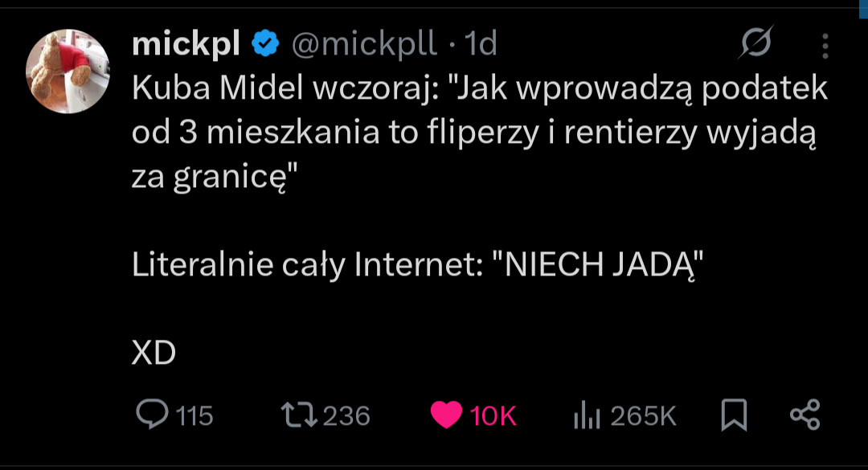Click the "XD" text line
This screenshot has height=470, width=868.
point(154,354)
